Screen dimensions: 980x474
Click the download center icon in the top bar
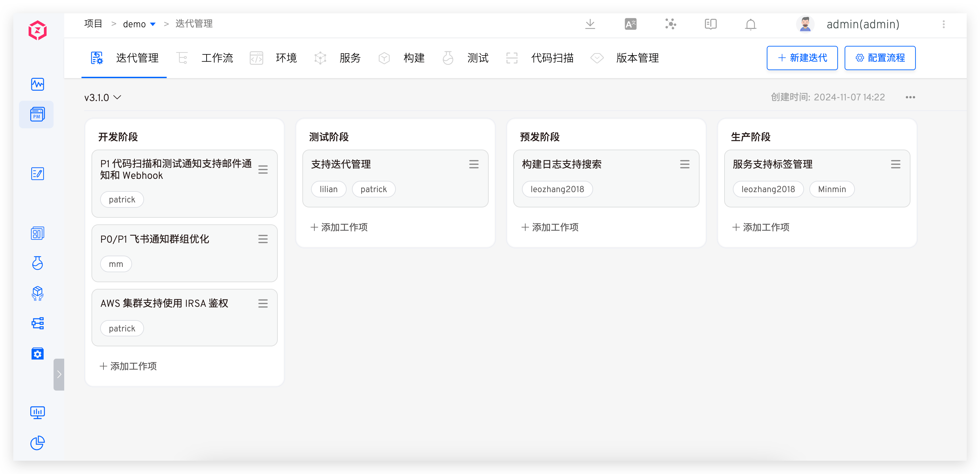[590, 24]
